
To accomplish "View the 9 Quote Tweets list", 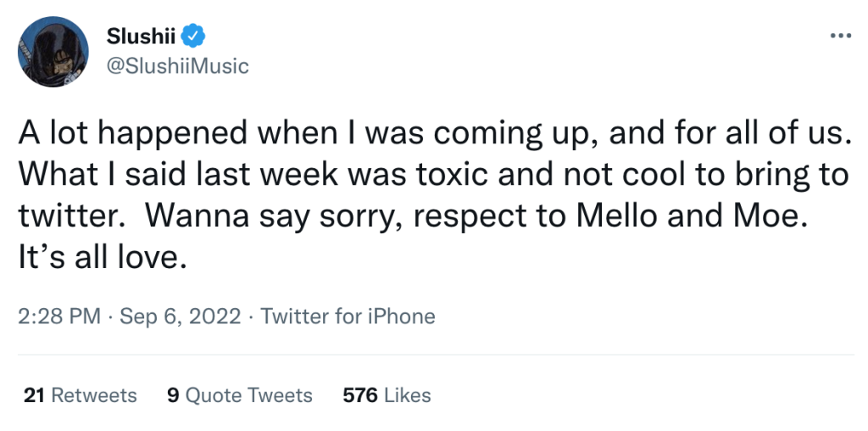I will (240, 395).
